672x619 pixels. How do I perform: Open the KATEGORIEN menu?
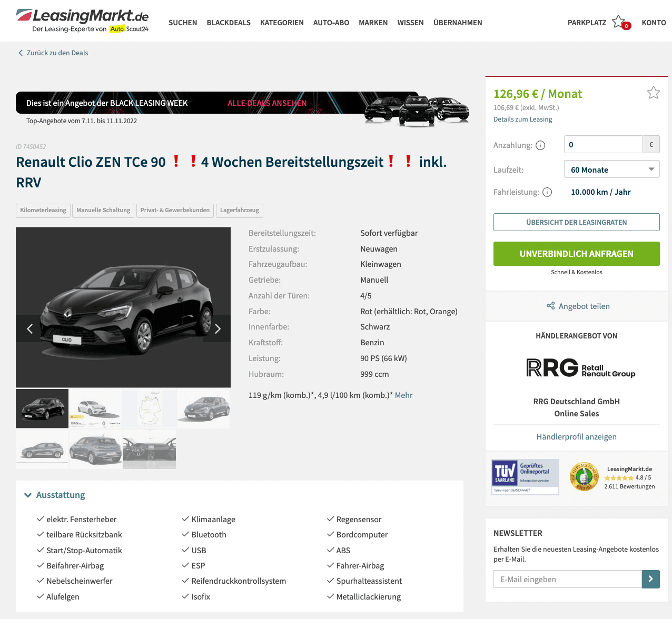(x=282, y=23)
